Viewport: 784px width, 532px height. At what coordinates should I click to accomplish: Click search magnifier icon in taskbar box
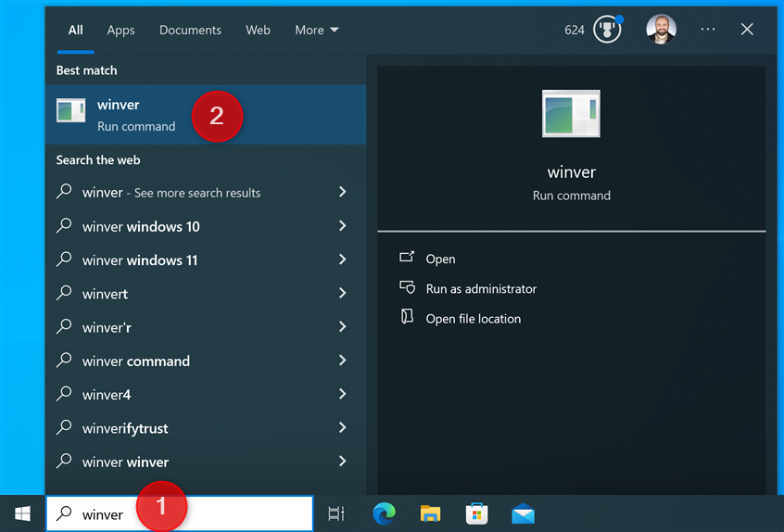[x=64, y=513]
